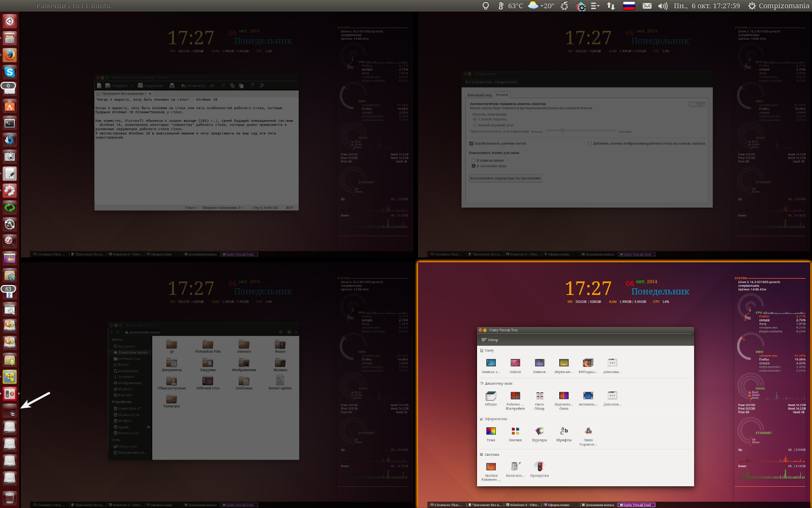
Task: Click Сохранить in the gedit toolbar
Action: [x=151, y=86]
